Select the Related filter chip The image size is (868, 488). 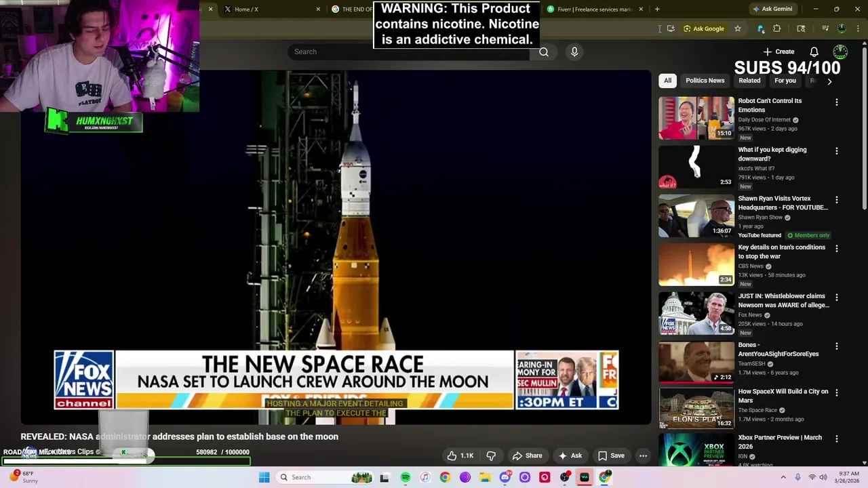[x=749, y=81]
